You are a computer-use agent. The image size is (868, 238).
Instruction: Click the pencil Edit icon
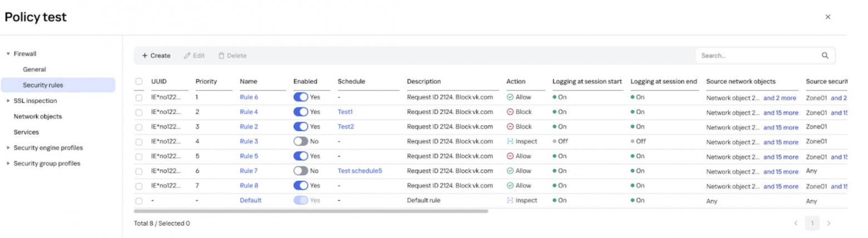point(188,56)
